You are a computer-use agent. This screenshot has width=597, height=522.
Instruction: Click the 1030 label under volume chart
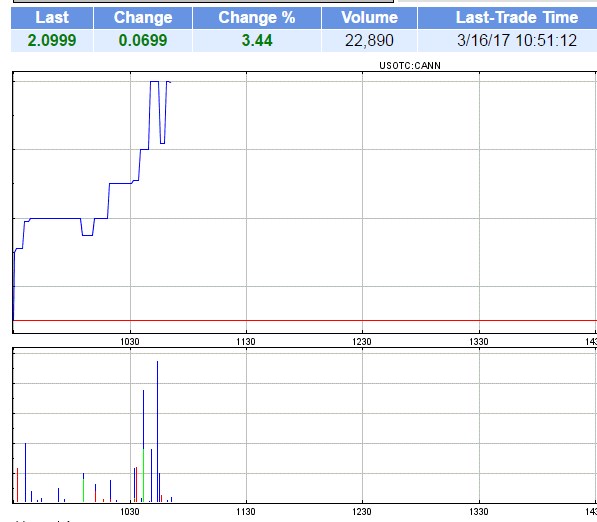130,511
